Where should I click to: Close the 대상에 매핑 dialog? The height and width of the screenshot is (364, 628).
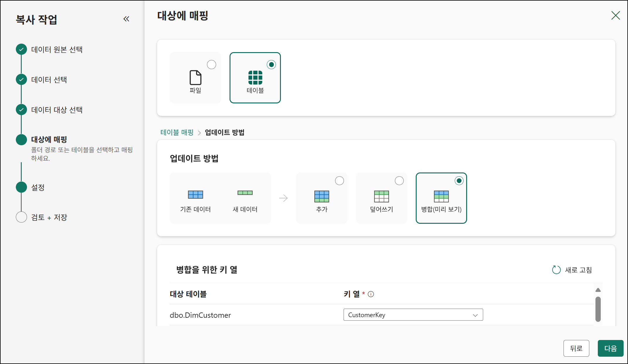(615, 16)
